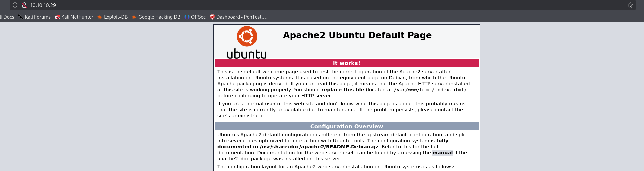Click the apache2-doc package name text
644x171 pixels.
click(x=234, y=159)
